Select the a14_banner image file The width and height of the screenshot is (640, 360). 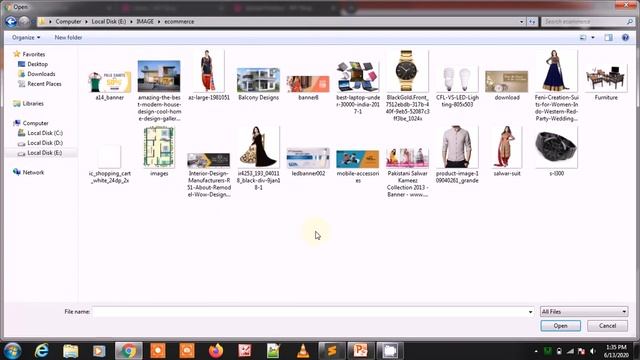[x=109, y=86]
